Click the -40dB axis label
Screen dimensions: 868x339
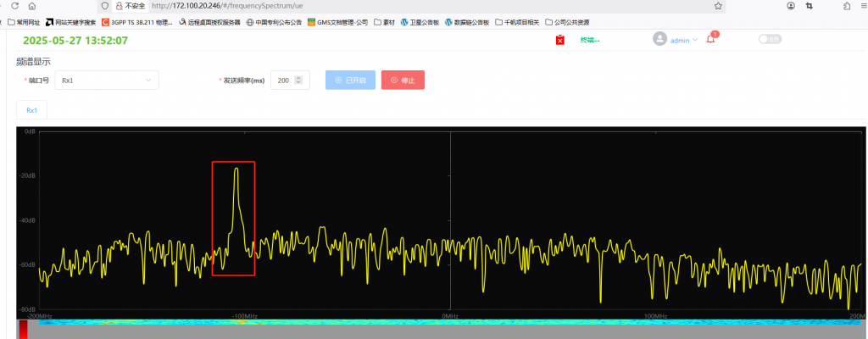(29, 220)
